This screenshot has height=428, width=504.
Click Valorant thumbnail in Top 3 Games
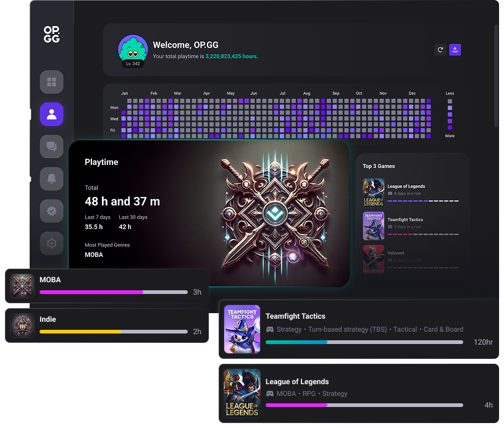374,259
